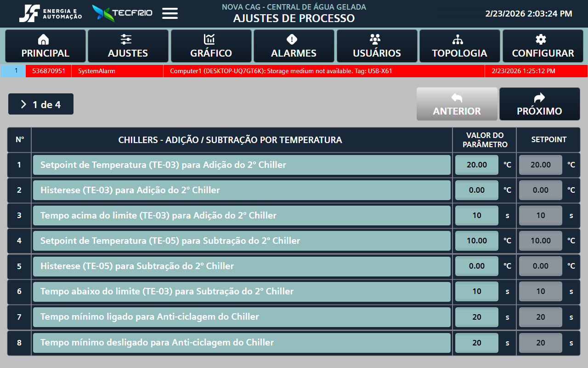Edit TE-03 addition hysteresis parameter value
This screenshot has width=588, height=368.
476,190
